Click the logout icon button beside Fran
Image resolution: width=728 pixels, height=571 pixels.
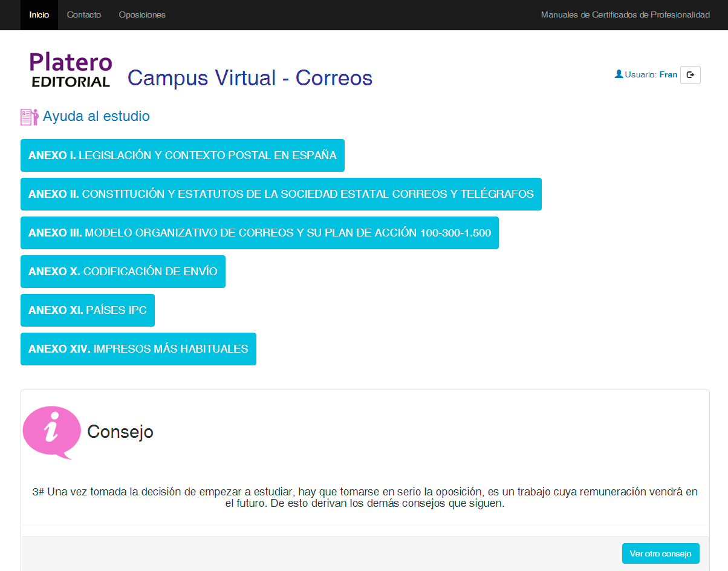(x=690, y=75)
